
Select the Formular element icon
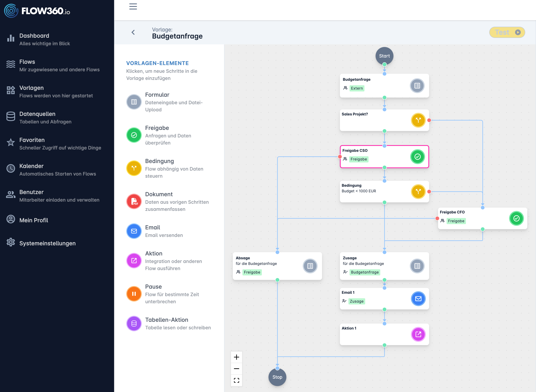pos(134,102)
